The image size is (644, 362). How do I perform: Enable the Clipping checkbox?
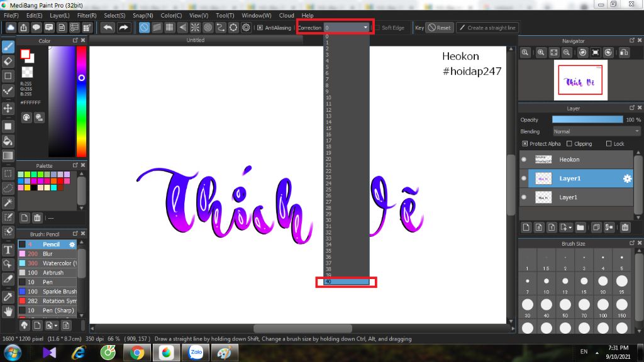(569, 144)
